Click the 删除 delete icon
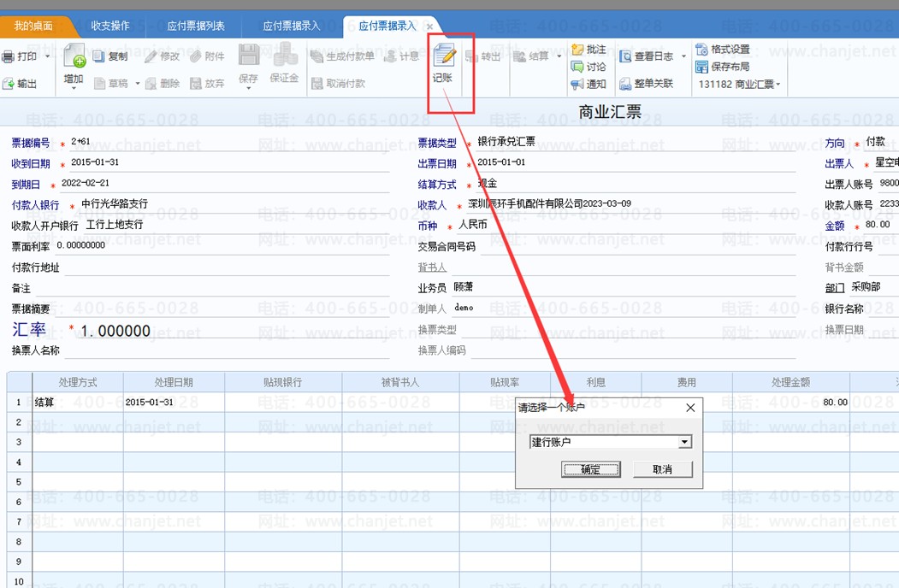This screenshot has width=899, height=588. [151, 84]
